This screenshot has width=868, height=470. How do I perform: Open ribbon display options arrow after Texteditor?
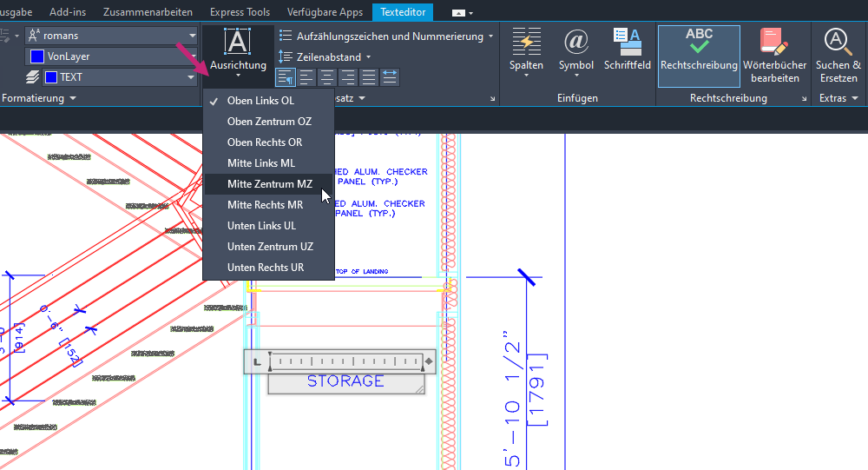471,13
